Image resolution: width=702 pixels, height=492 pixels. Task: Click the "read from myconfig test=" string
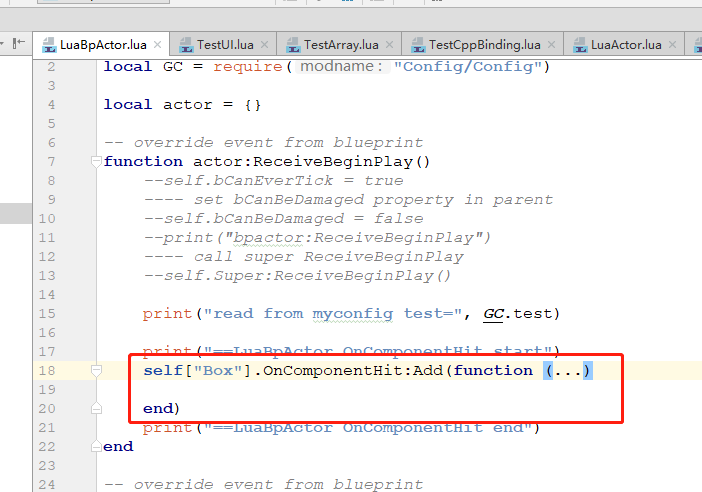[333, 314]
